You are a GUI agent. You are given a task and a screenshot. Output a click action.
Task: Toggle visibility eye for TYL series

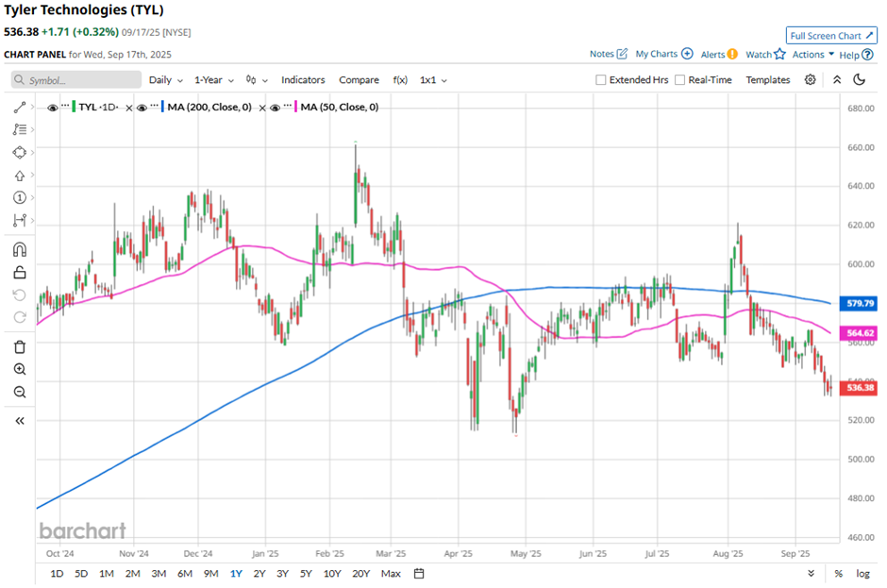pyautogui.click(x=52, y=108)
